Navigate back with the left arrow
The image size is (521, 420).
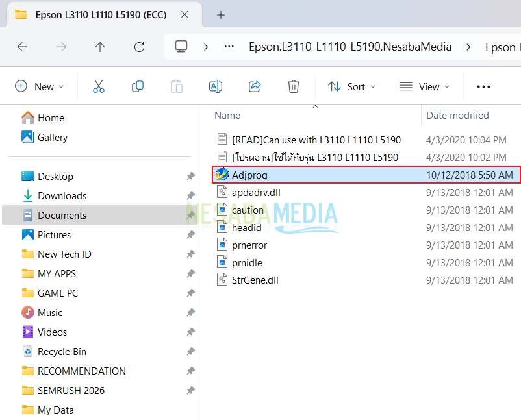(22, 47)
